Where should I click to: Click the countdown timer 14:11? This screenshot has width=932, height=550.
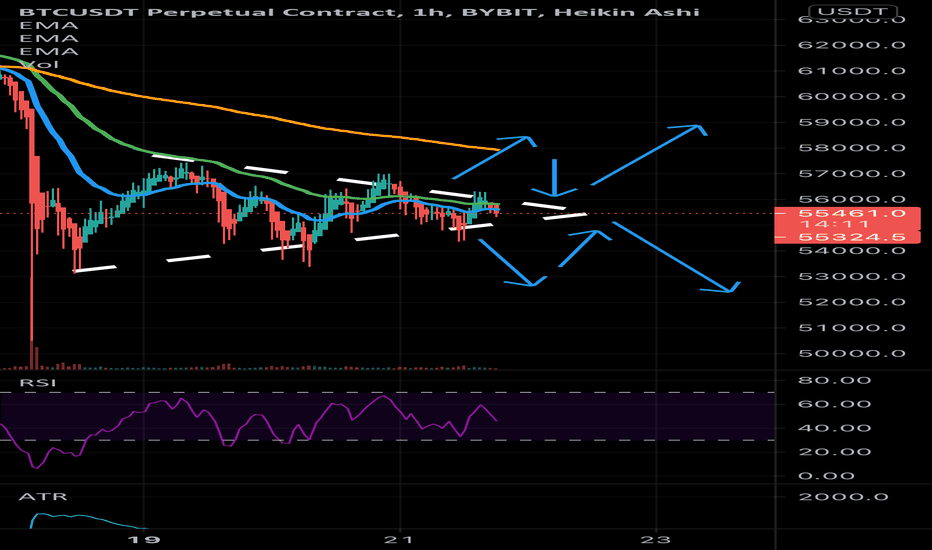click(835, 224)
